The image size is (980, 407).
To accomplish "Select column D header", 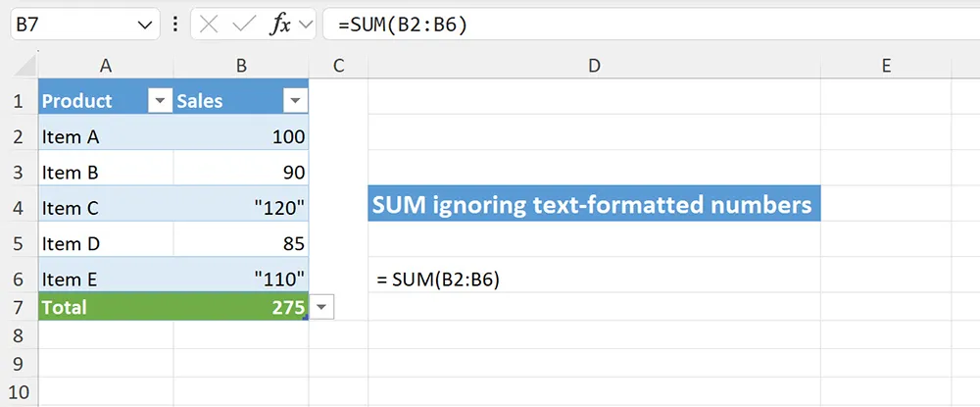I will 594,66.
